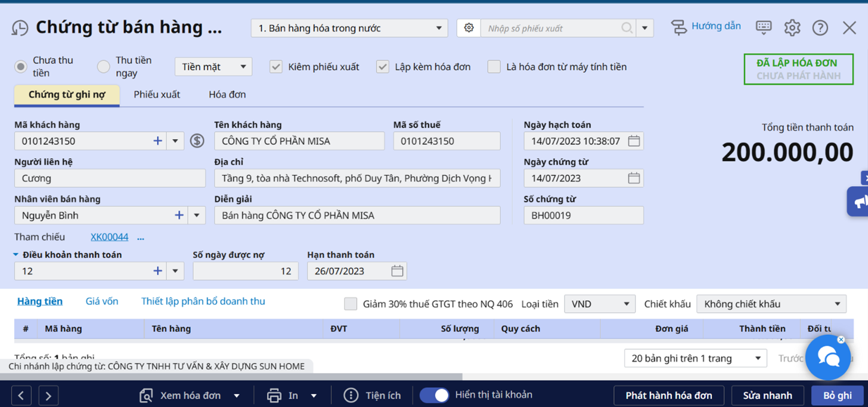
Task: Click the Phát hành hóa đơn button
Action: pyautogui.click(x=669, y=395)
